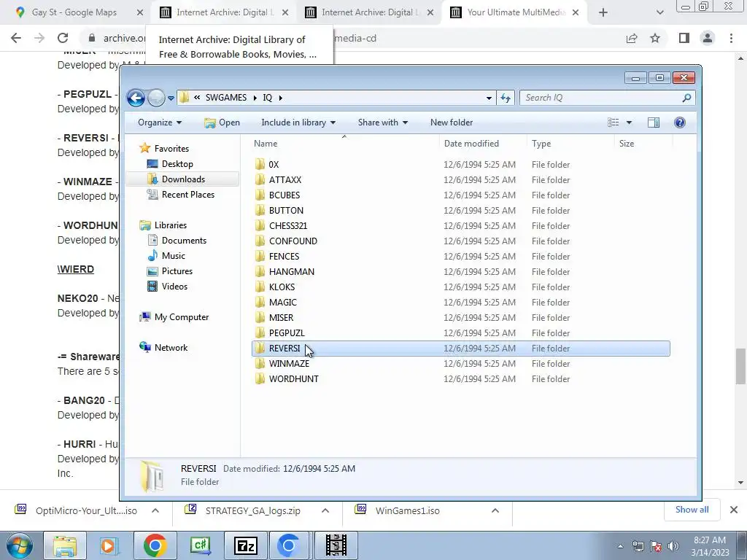
Task: Click the refresh button beside address bar
Action: (x=506, y=98)
